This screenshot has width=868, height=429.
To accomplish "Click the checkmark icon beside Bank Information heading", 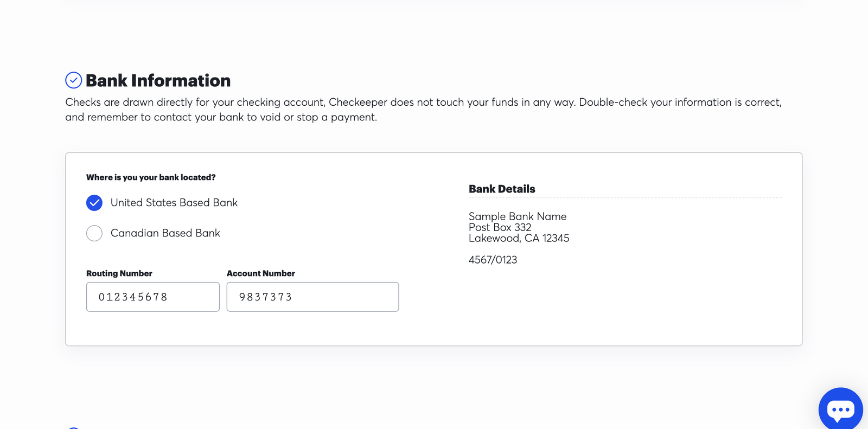I will click(74, 80).
